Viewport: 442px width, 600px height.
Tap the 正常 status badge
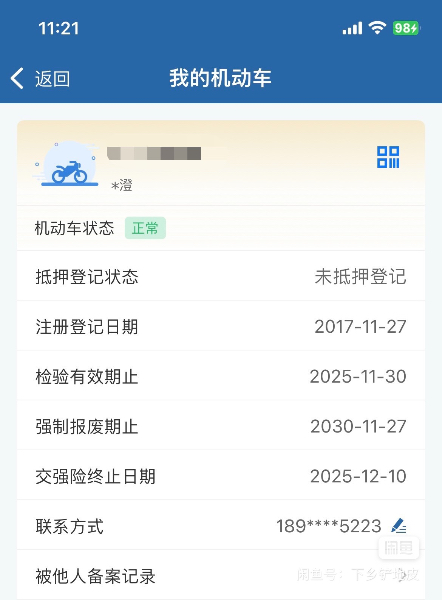coord(145,228)
